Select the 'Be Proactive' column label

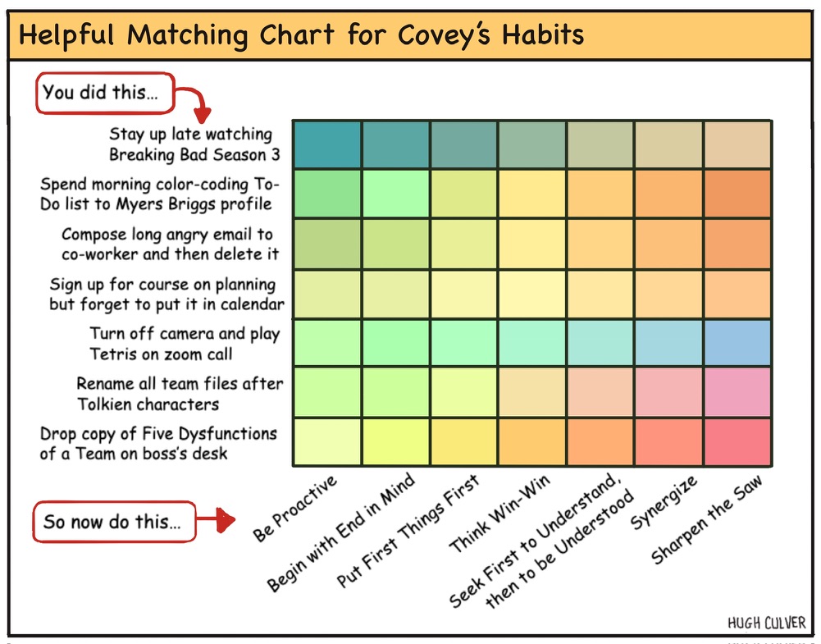pyautogui.click(x=294, y=509)
